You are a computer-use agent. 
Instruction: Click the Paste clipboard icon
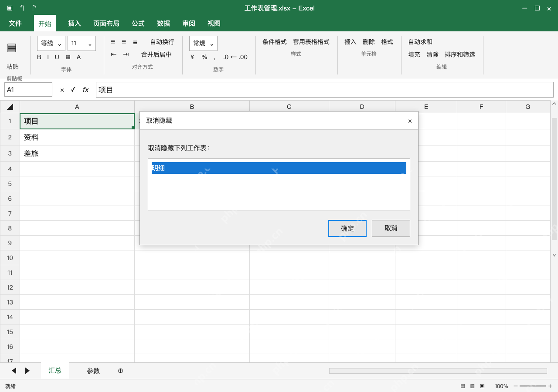point(12,48)
